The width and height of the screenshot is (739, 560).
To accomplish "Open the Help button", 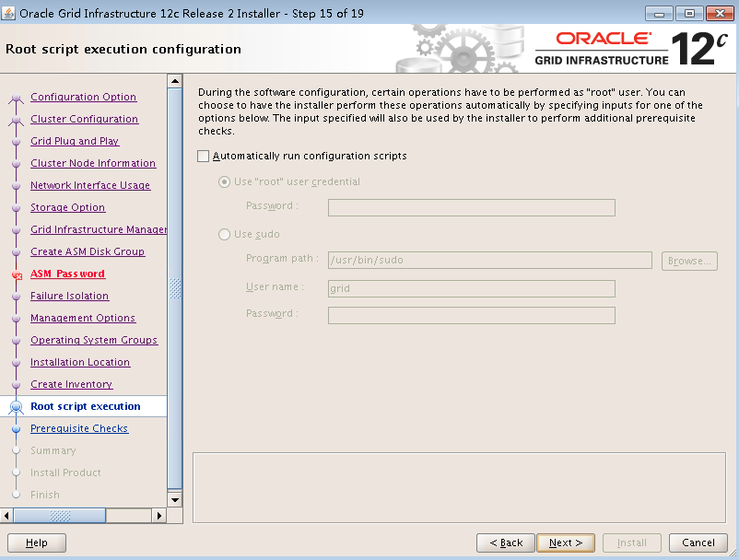I will 37,543.
